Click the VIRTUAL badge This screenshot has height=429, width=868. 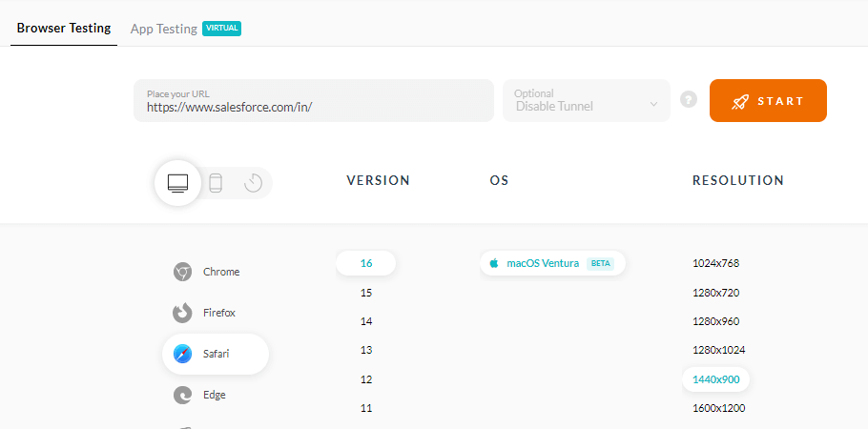coord(221,29)
